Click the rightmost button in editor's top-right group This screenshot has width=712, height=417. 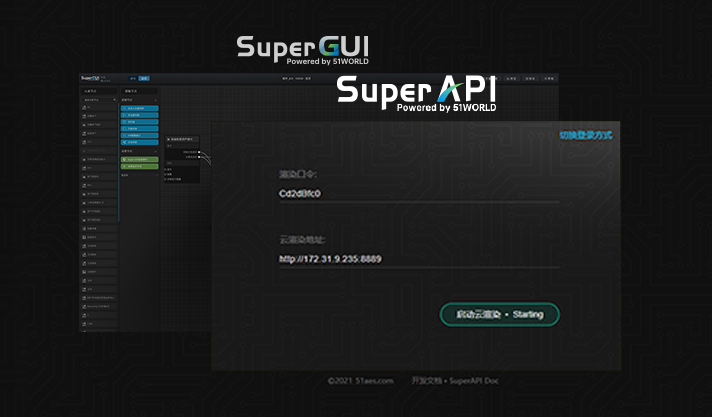click(549, 77)
